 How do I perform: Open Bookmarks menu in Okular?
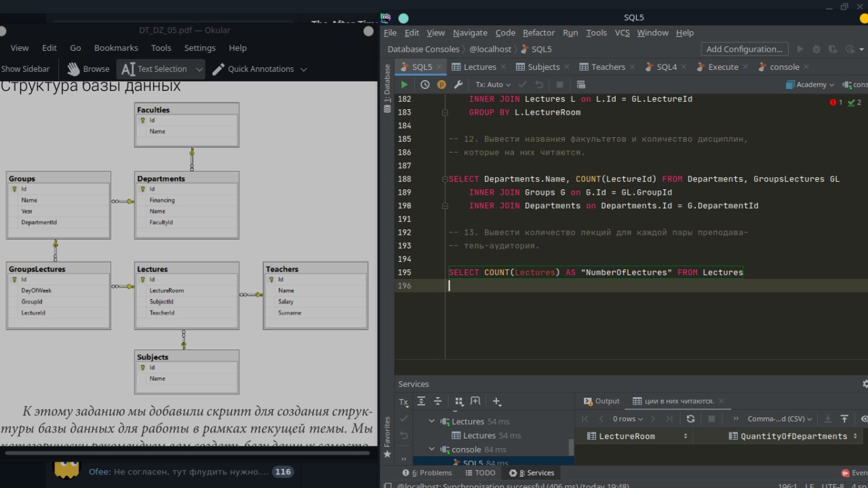point(116,48)
